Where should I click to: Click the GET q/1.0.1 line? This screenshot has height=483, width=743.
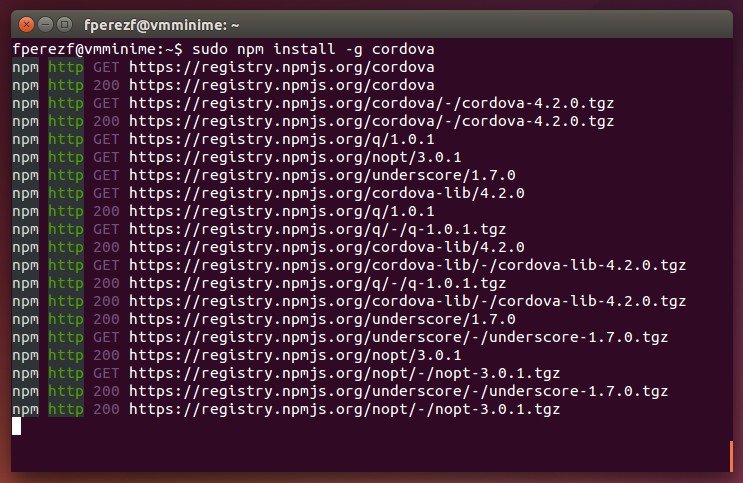223,139
